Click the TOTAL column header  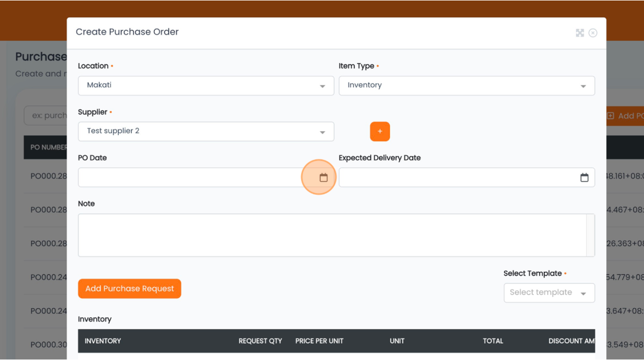[x=493, y=341]
